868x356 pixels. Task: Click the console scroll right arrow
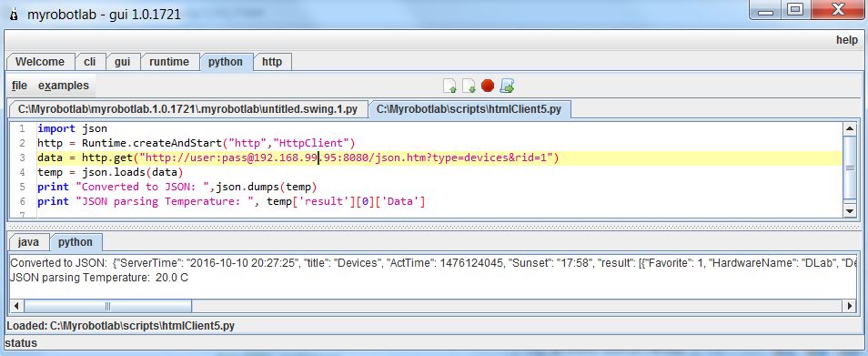[x=850, y=306]
